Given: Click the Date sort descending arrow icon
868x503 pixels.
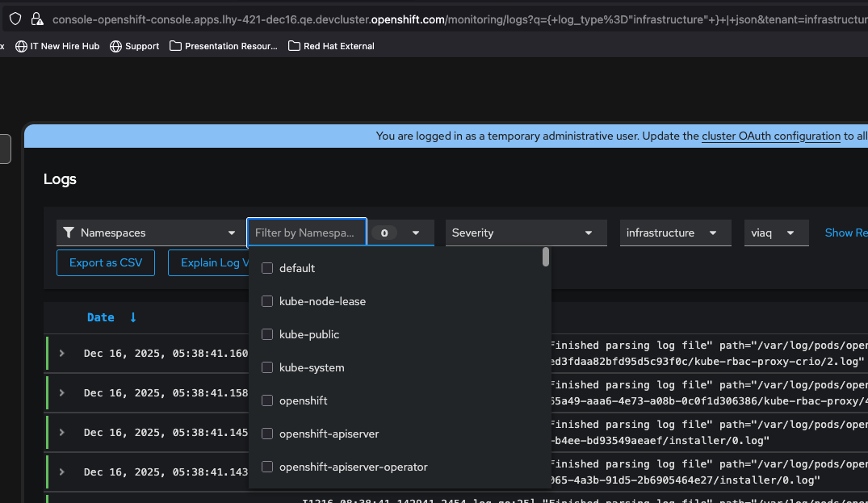Looking at the screenshot, I should coord(133,317).
